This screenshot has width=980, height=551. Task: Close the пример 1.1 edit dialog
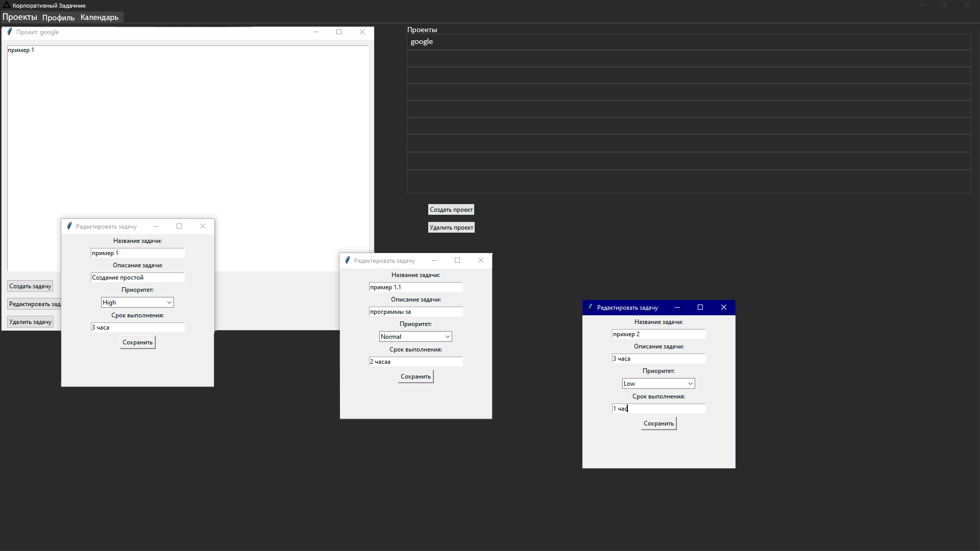pyautogui.click(x=480, y=260)
